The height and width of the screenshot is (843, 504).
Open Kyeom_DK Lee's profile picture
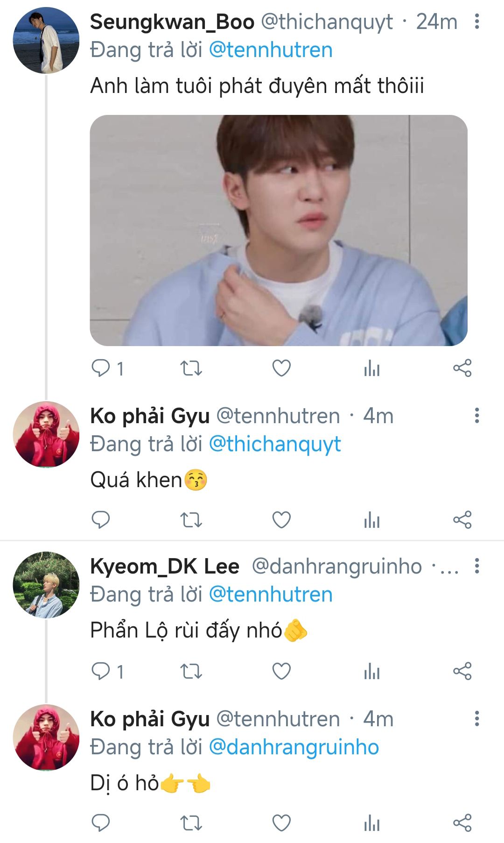(46, 585)
